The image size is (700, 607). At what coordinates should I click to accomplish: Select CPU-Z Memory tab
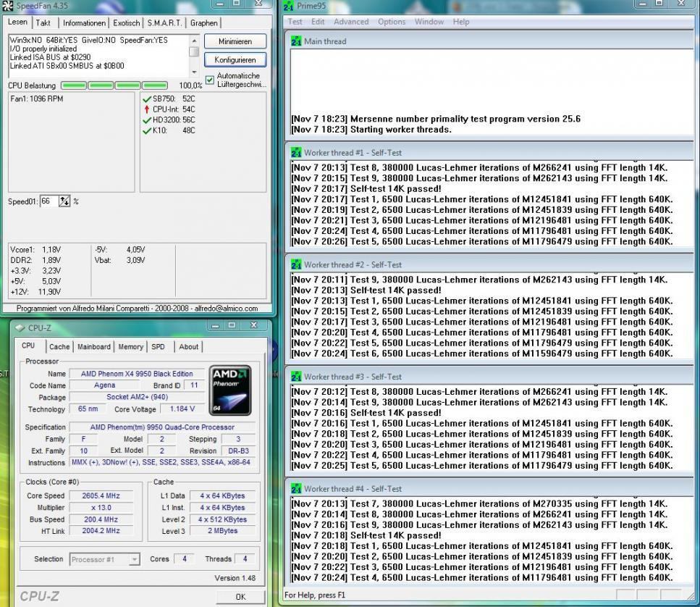pos(130,347)
